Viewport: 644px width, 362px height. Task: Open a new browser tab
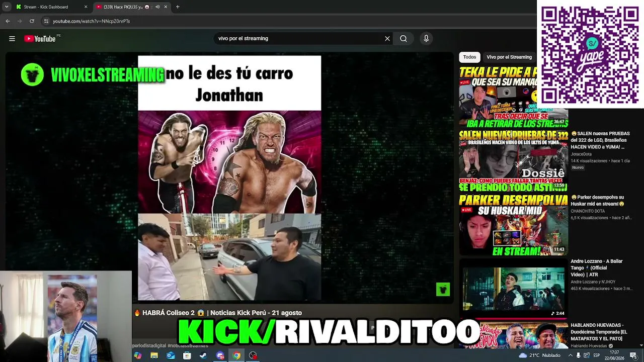pos(178,7)
